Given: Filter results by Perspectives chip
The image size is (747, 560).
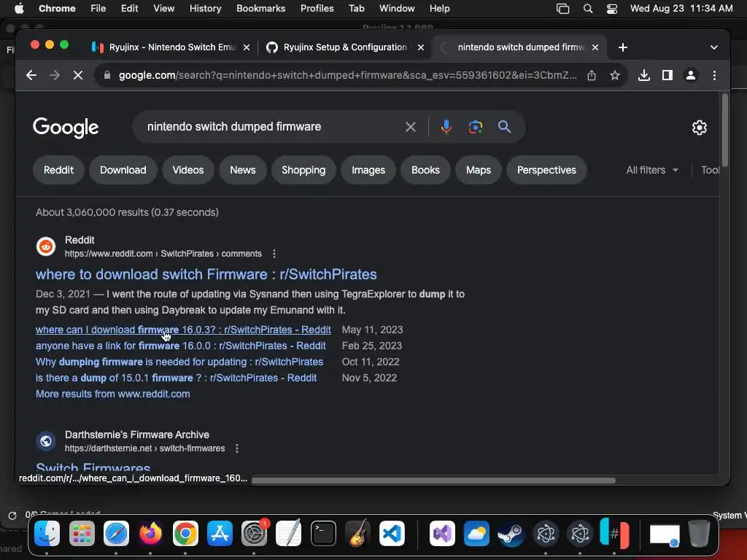Looking at the screenshot, I should coord(546,170).
